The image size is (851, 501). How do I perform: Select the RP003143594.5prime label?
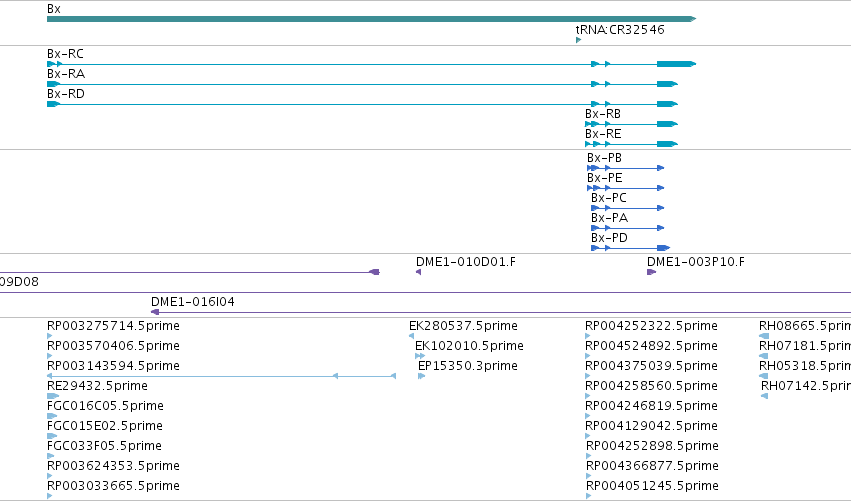[x=113, y=366]
